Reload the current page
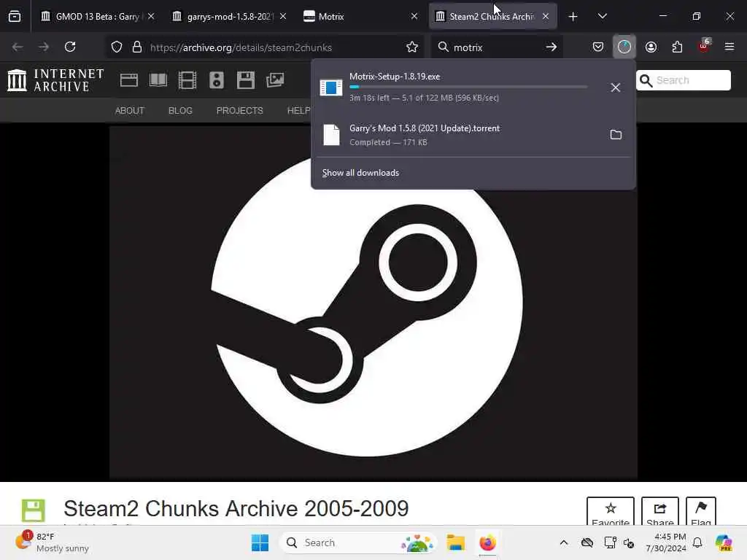This screenshot has width=747, height=560. (x=70, y=47)
